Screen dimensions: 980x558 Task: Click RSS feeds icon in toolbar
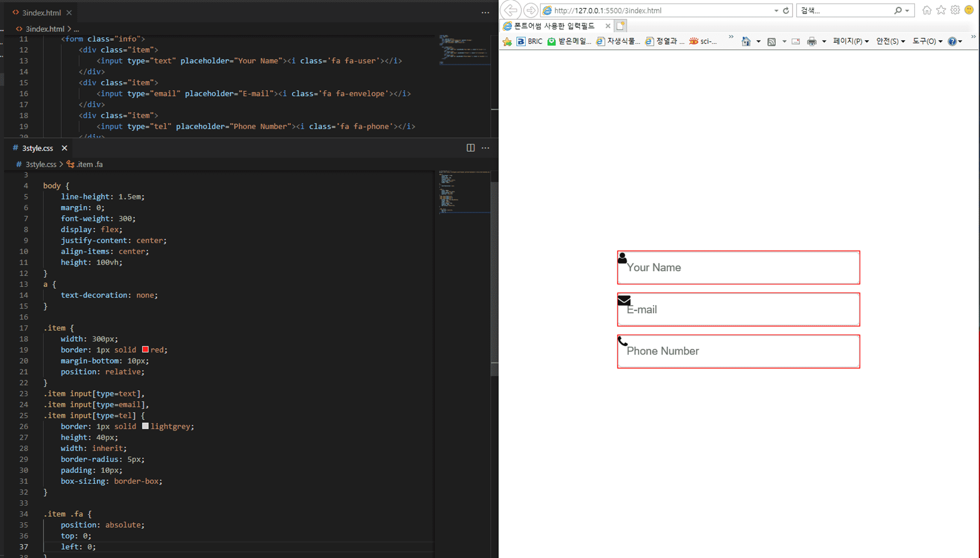point(771,42)
